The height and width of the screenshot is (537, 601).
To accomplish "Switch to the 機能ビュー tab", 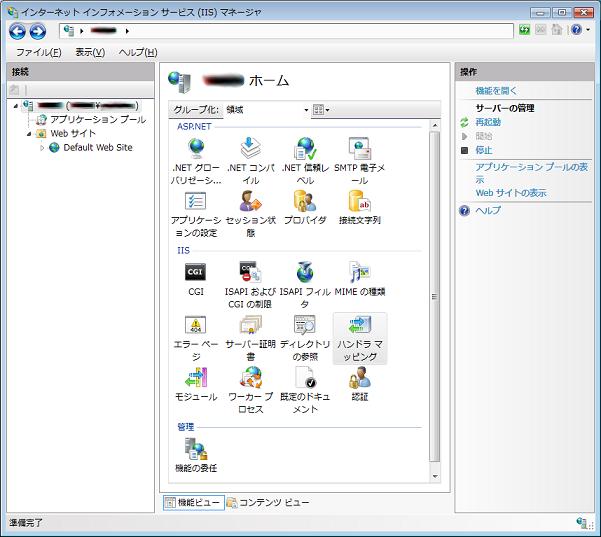I will point(194,502).
